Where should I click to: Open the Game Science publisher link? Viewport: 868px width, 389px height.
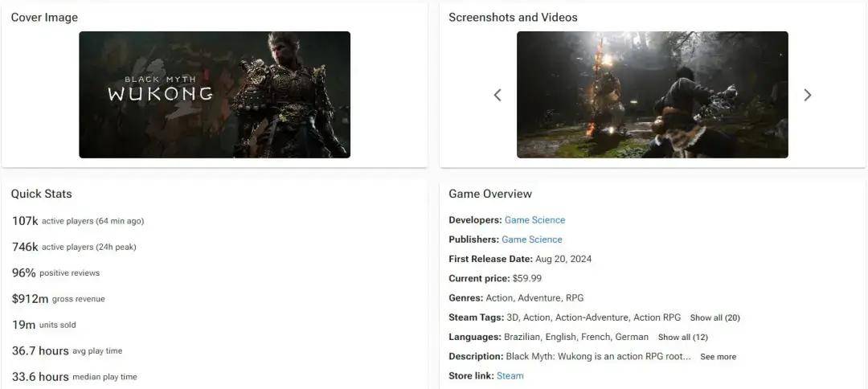coord(532,240)
